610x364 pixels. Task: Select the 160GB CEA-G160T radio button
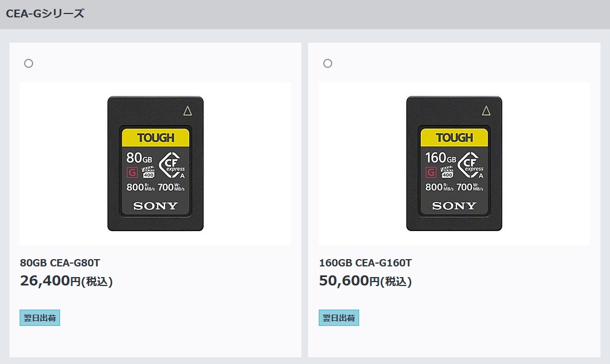(328, 63)
